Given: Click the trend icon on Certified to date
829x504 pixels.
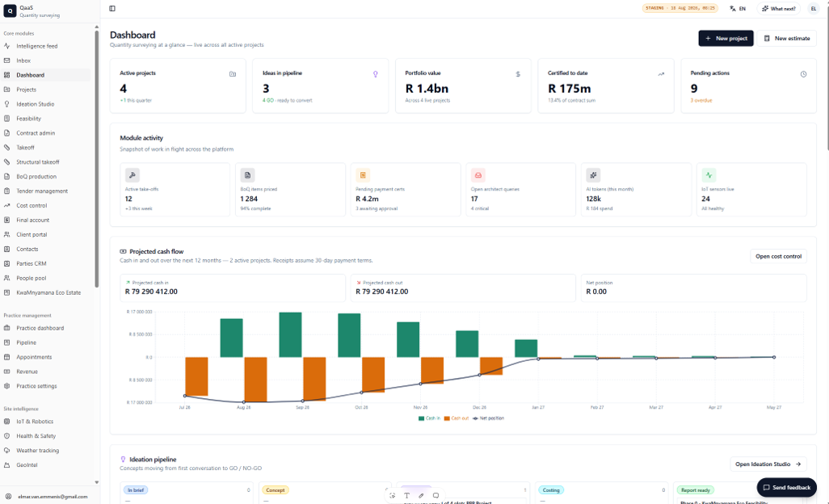Looking at the screenshot, I should (x=661, y=74).
